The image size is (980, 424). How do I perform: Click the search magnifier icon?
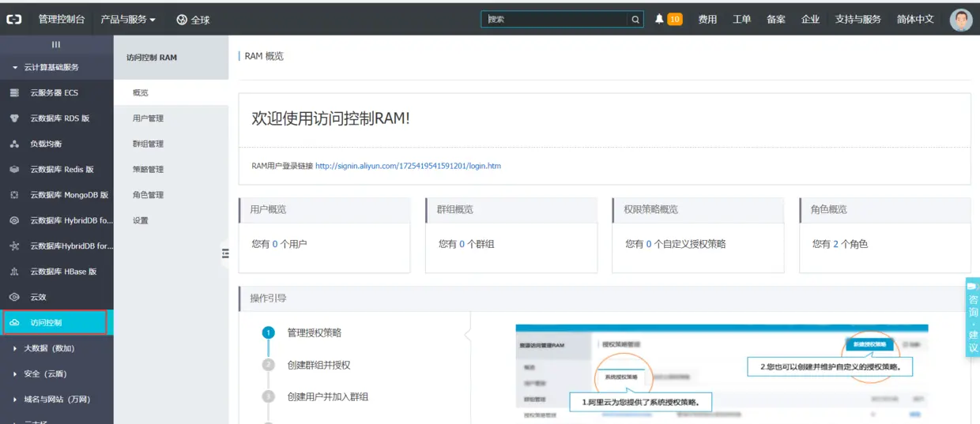635,20
